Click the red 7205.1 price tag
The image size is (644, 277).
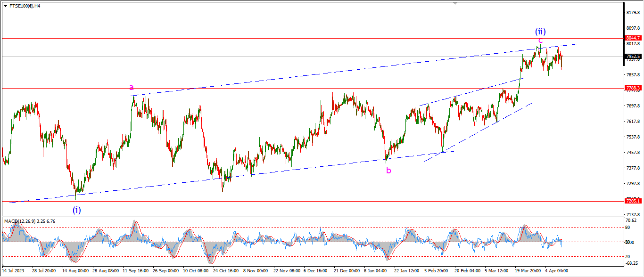633,201
